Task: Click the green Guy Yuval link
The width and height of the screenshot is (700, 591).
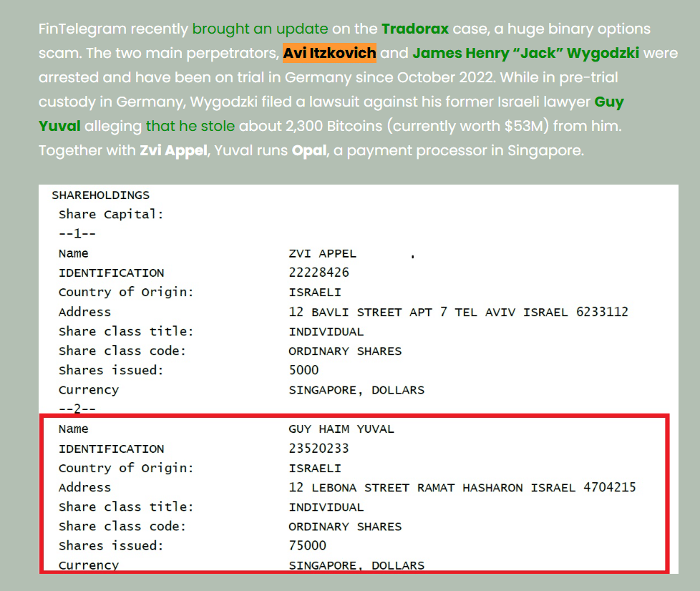Action: coord(608,102)
